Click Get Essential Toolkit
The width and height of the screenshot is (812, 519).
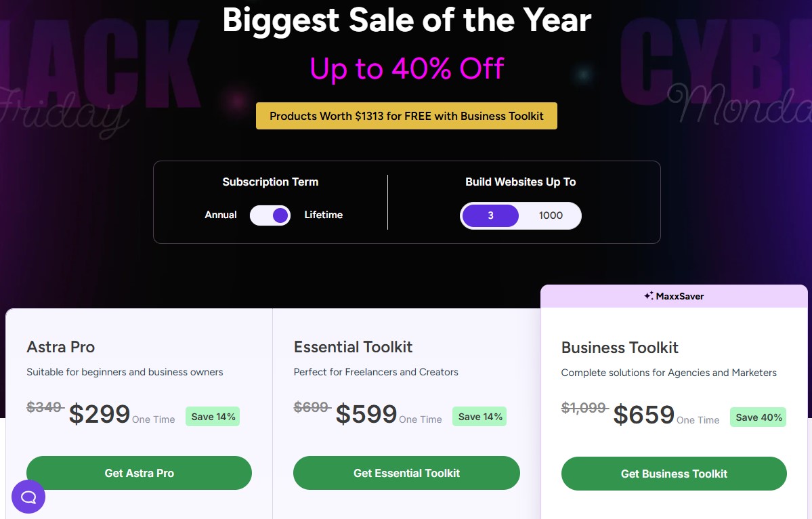point(406,473)
